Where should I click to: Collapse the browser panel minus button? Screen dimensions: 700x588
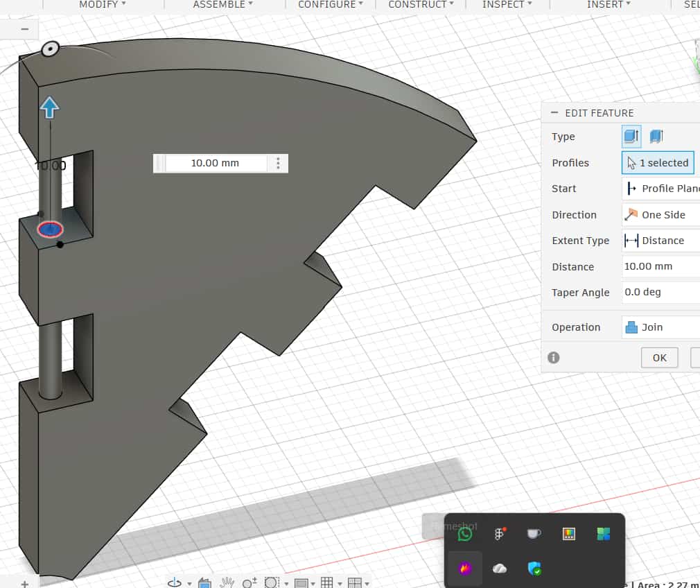[x=24, y=30]
